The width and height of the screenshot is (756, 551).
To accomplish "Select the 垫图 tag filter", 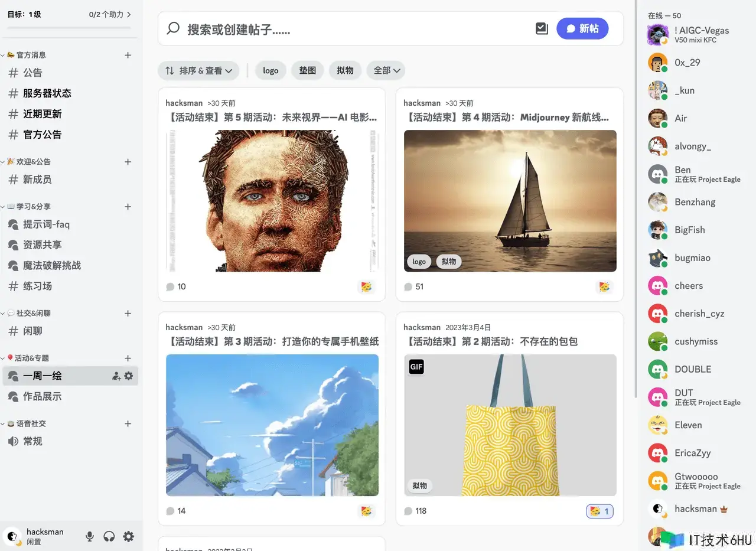I will [307, 70].
